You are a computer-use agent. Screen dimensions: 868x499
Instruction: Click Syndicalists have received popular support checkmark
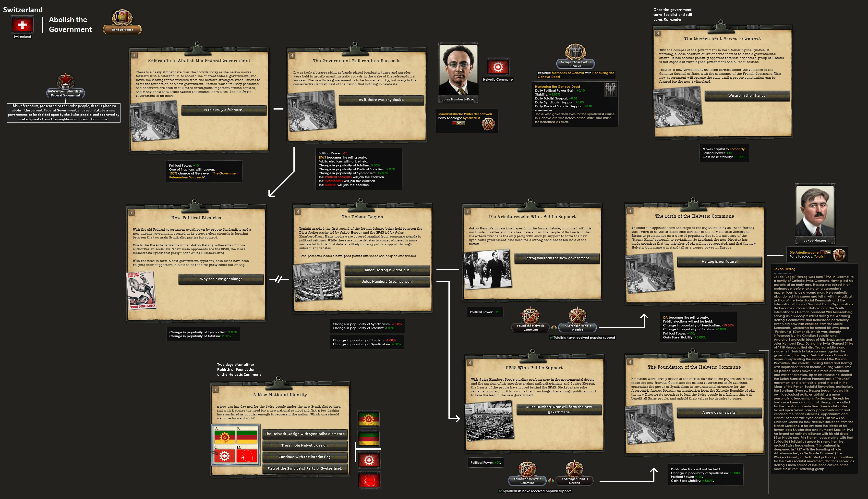[x=501, y=491]
